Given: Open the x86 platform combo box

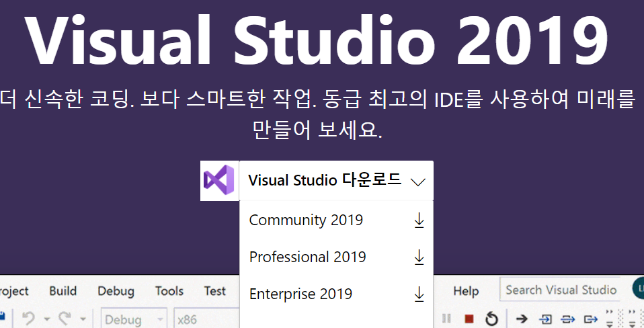Looking at the screenshot, I should pyautogui.click(x=206, y=319).
